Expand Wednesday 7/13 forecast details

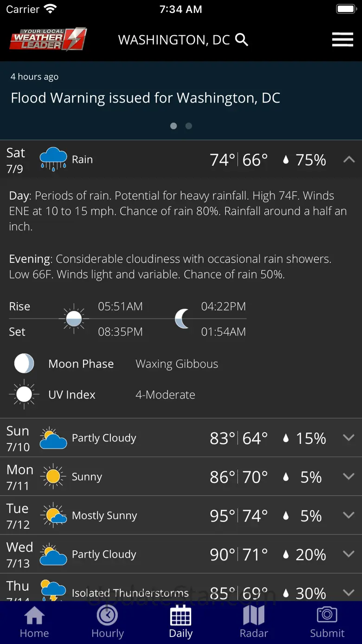349,554
